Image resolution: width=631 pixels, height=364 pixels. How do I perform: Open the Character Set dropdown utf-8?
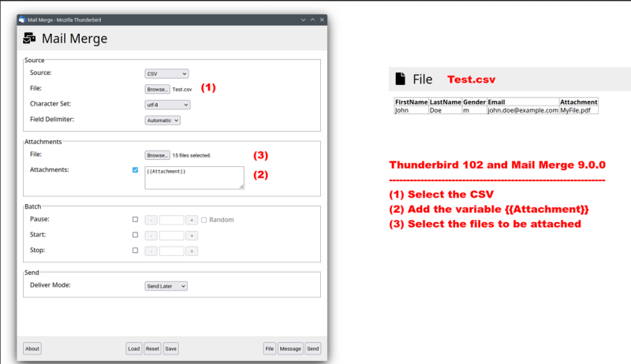click(167, 105)
